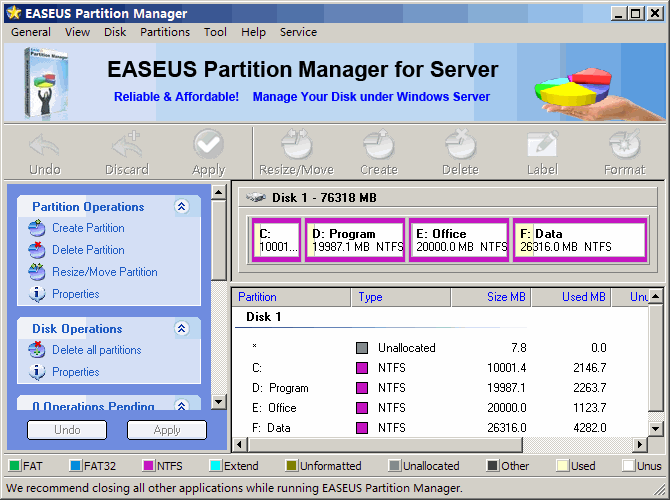The image size is (670, 500).
Task: Click the Disk 1 hard drive icon
Action: [x=256, y=197]
